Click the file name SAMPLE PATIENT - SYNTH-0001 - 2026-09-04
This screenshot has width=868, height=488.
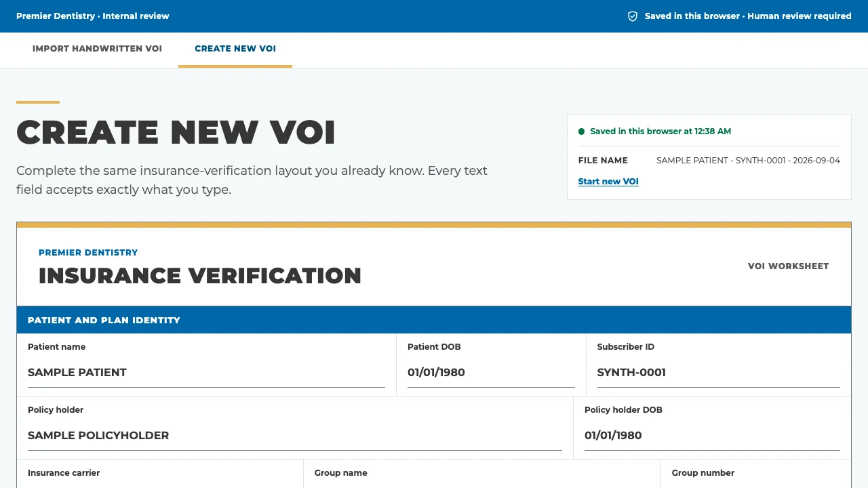(x=748, y=161)
